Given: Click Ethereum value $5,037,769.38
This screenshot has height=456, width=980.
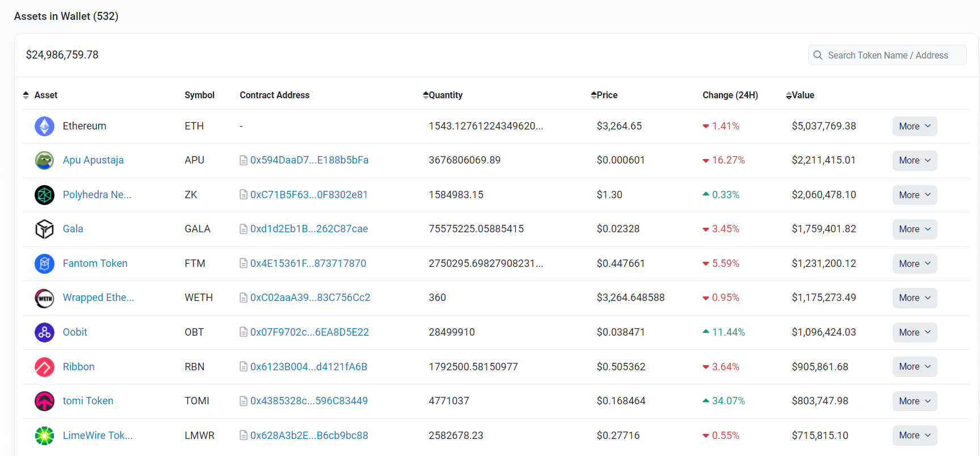Looking at the screenshot, I should point(824,126).
